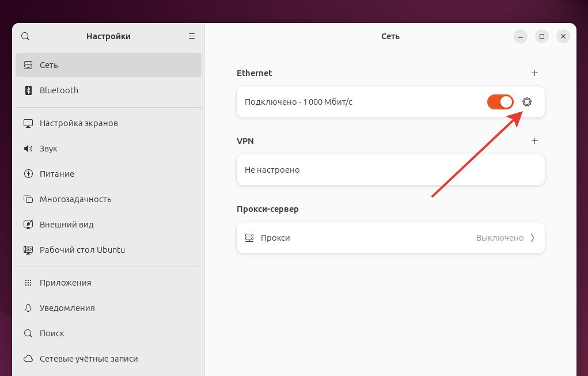Image resolution: width=588 pixels, height=376 pixels.
Task: Close the Settings window
Action: (563, 36)
